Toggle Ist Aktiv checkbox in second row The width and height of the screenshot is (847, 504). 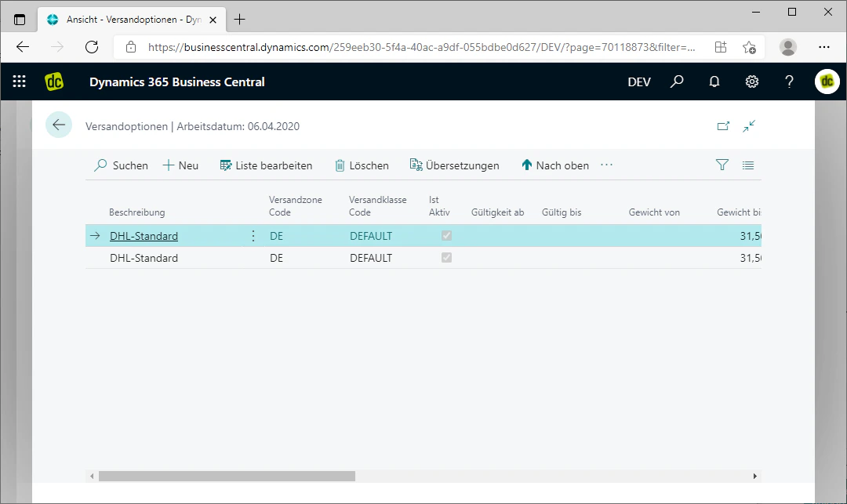point(446,258)
